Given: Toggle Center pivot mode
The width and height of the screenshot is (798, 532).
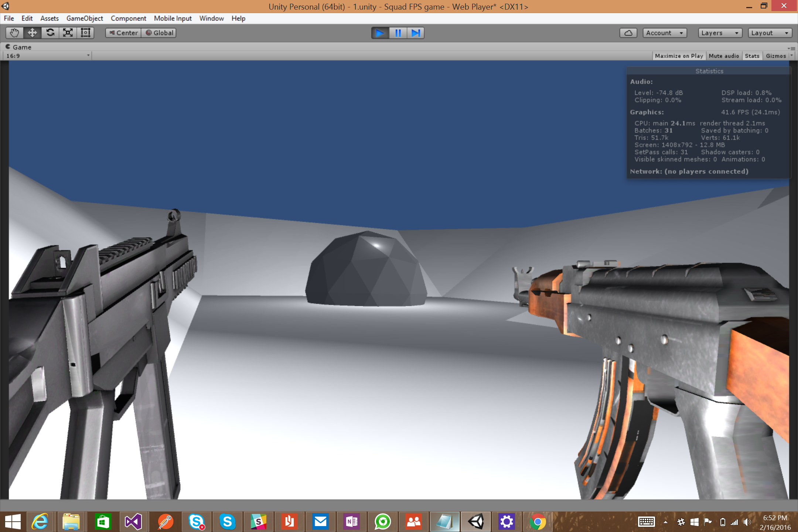Looking at the screenshot, I should pyautogui.click(x=123, y=33).
